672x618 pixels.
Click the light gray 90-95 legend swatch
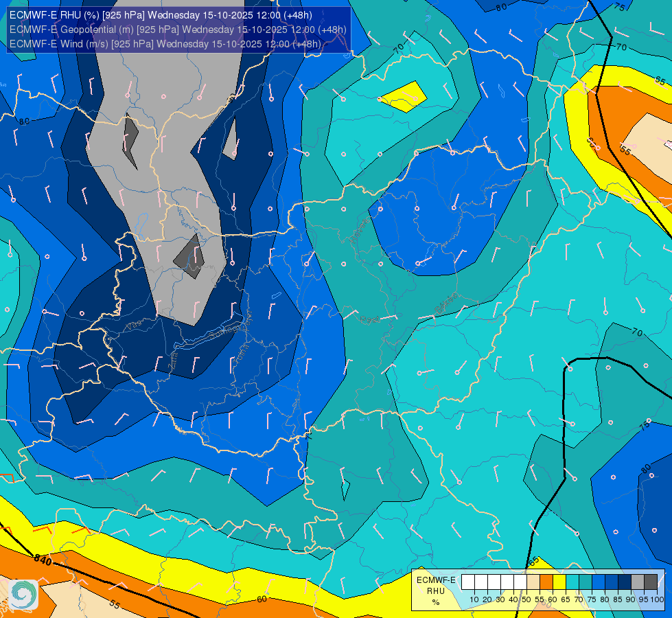(638, 582)
